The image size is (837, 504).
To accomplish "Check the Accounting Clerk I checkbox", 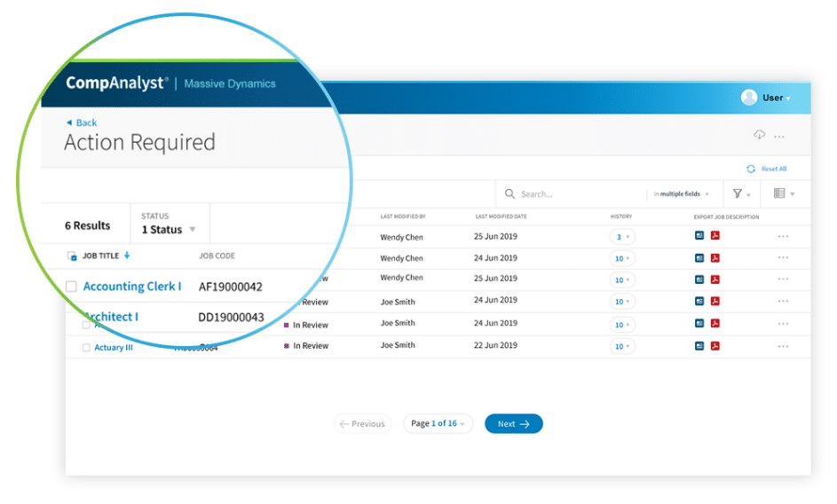I will [71, 287].
